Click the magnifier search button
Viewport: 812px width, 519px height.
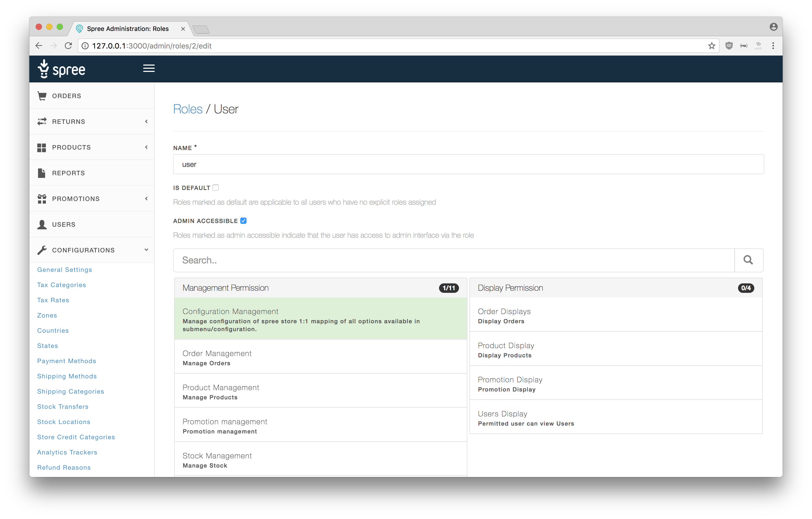point(748,260)
